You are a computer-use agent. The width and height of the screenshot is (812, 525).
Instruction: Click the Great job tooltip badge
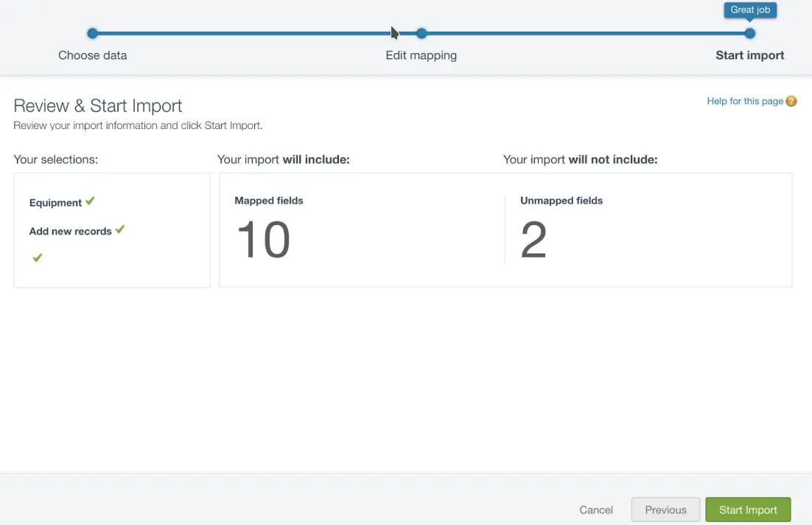coord(750,10)
